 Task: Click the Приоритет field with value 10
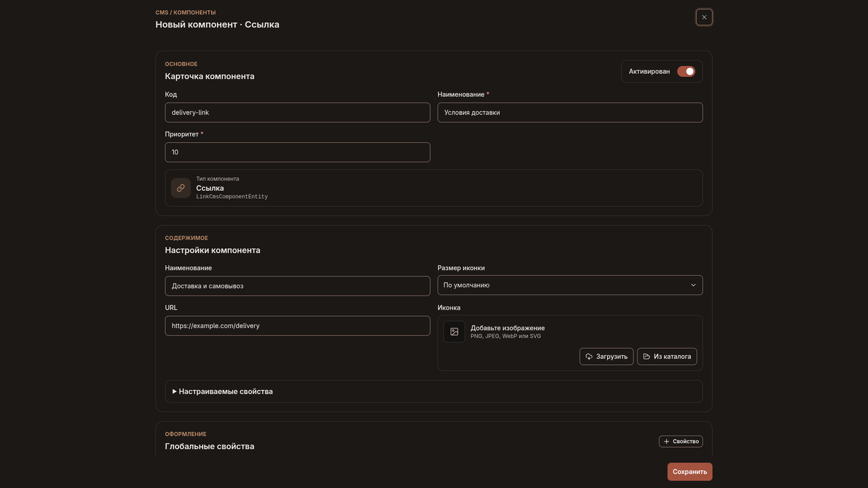298,152
